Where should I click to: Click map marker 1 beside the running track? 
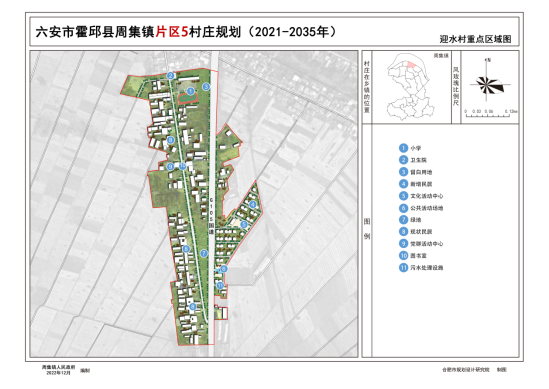pos(190,91)
